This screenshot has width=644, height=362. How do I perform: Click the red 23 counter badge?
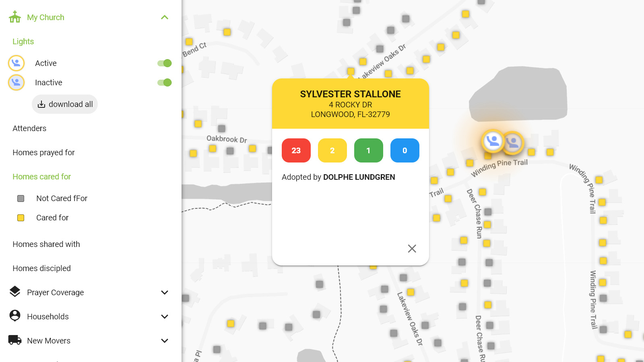coord(296,150)
